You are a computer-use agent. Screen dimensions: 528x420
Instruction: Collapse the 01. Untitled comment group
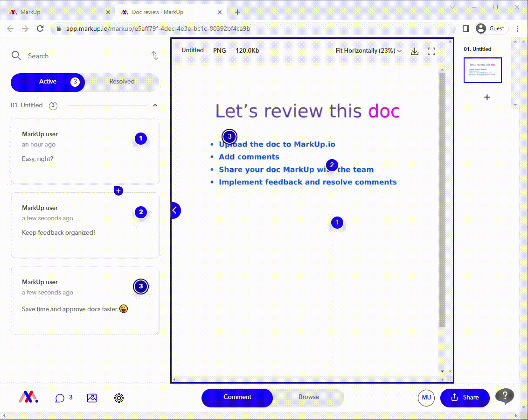point(155,105)
